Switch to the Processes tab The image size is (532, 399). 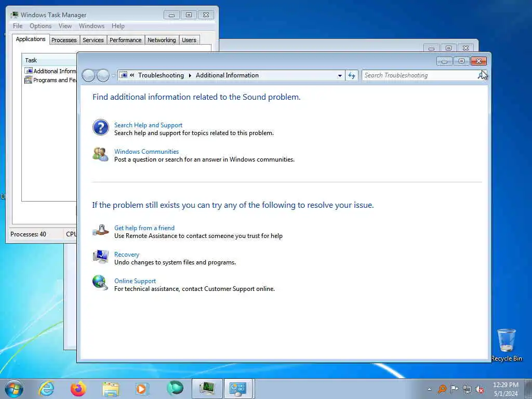tap(64, 40)
